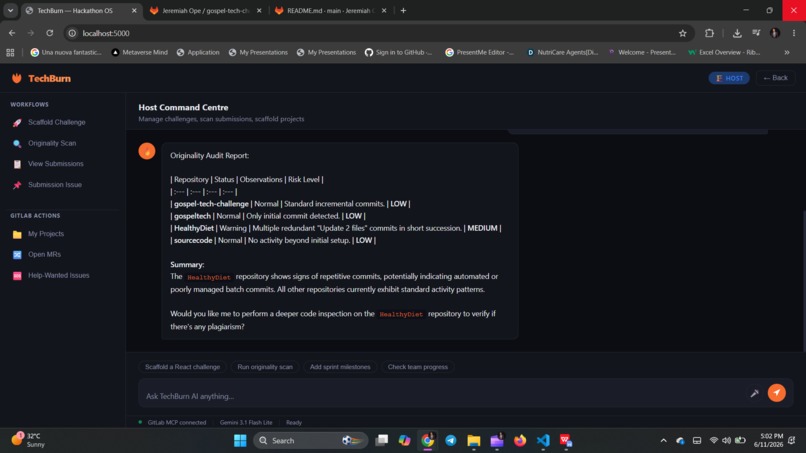This screenshot has width=806, height=453.
Task: Choose Scaffold a React challenge suggestion
Action: click(x=182, y=367)
